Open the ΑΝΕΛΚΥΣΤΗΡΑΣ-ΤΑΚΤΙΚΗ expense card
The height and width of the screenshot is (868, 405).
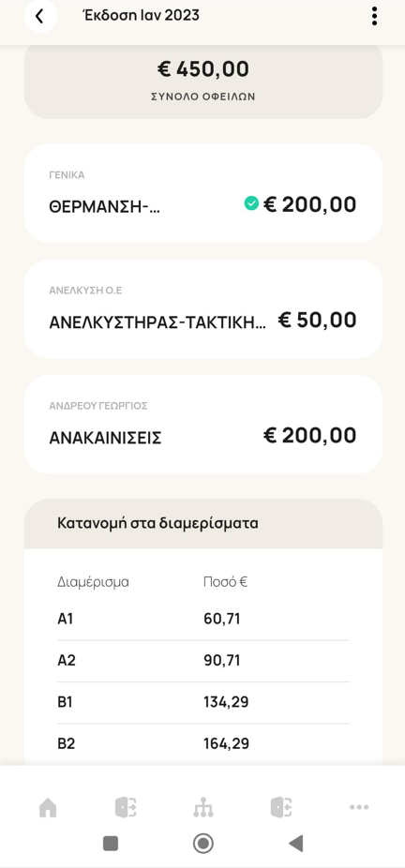[203, 309]
